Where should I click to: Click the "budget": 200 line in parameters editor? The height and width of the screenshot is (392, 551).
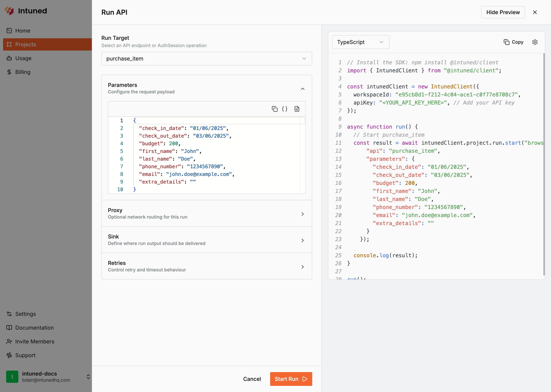tap(160, 144)
